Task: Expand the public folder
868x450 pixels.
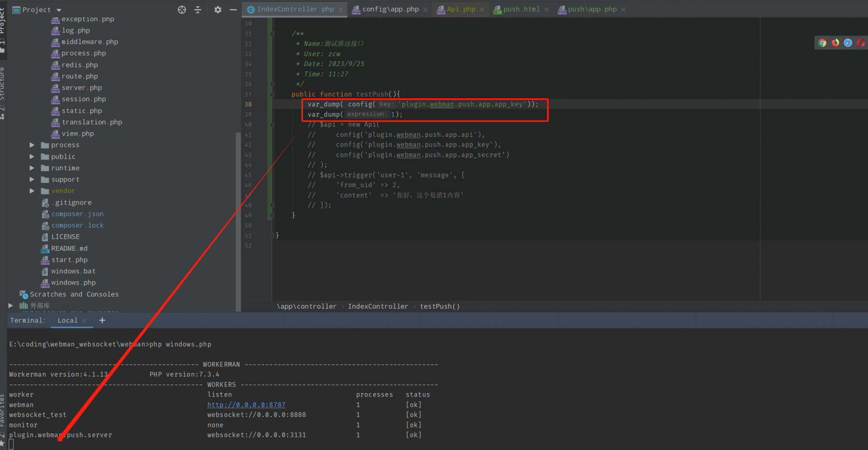Action: pos(32,157)
